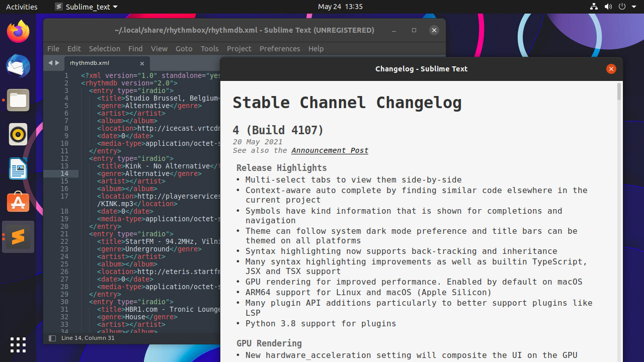This screenshot has height=362, width=644.
Task: Click the 'Stable Channel Changelog' heading
Action: pos(347,102)
